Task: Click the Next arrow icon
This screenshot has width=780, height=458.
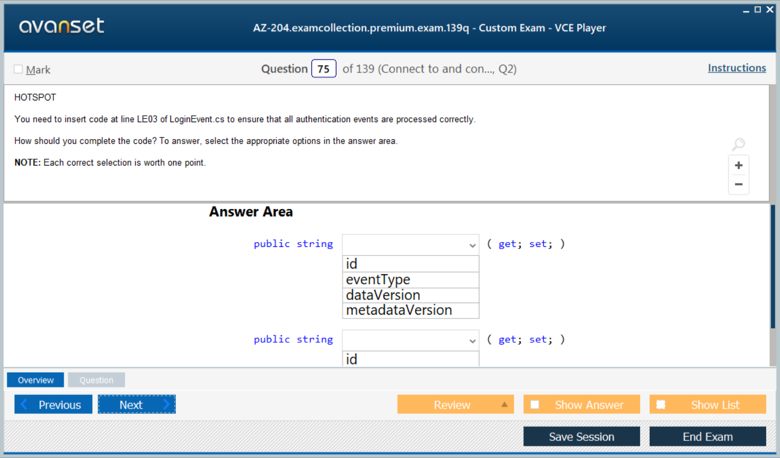Action: coord(165,405)
